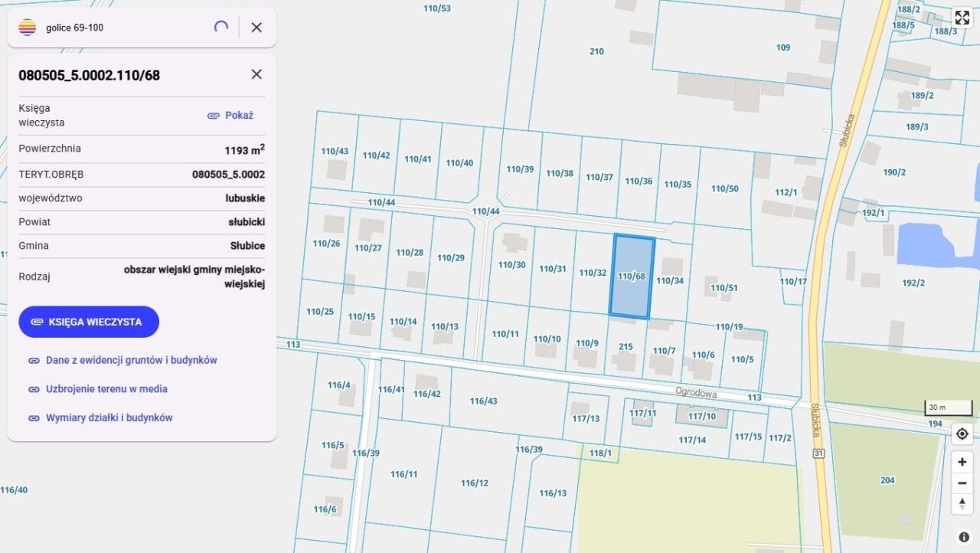Select parcel 110/9 on the map
The height and width of the screenshot is (553, 980).
pyautogui.click(x=587, y=343)
